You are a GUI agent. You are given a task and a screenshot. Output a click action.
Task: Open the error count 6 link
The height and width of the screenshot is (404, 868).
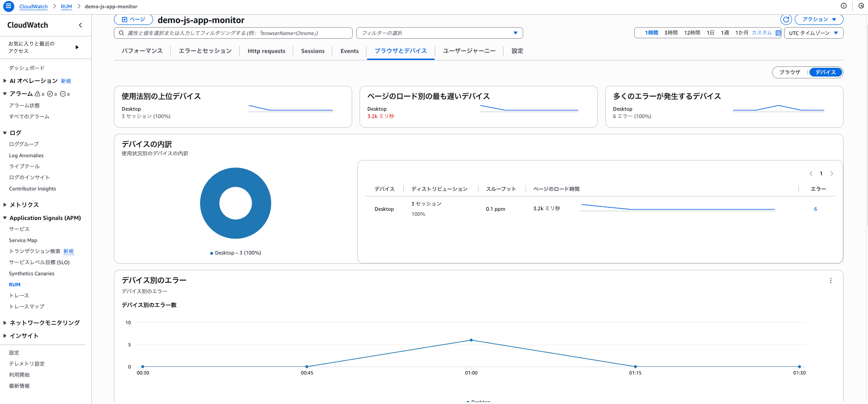815,209
